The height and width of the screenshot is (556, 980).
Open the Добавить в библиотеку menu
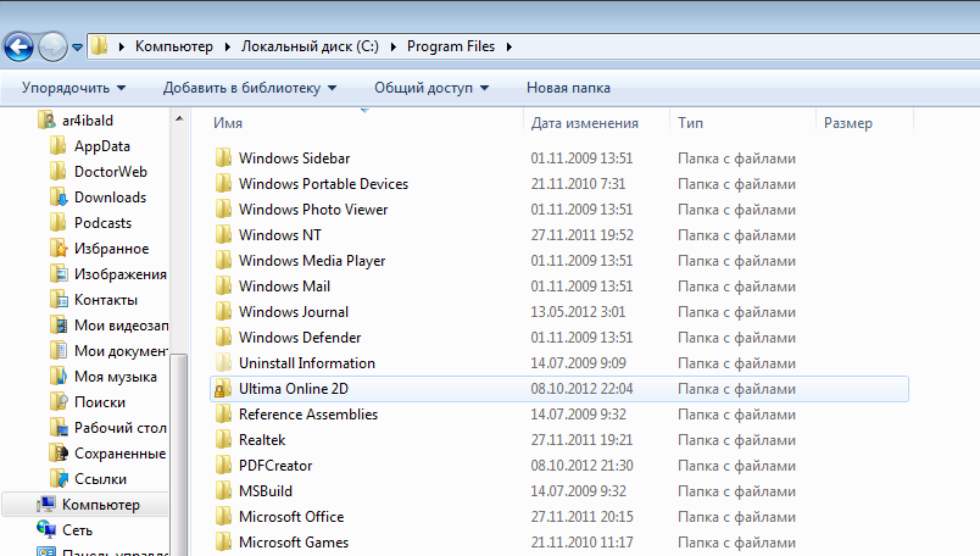250,88
